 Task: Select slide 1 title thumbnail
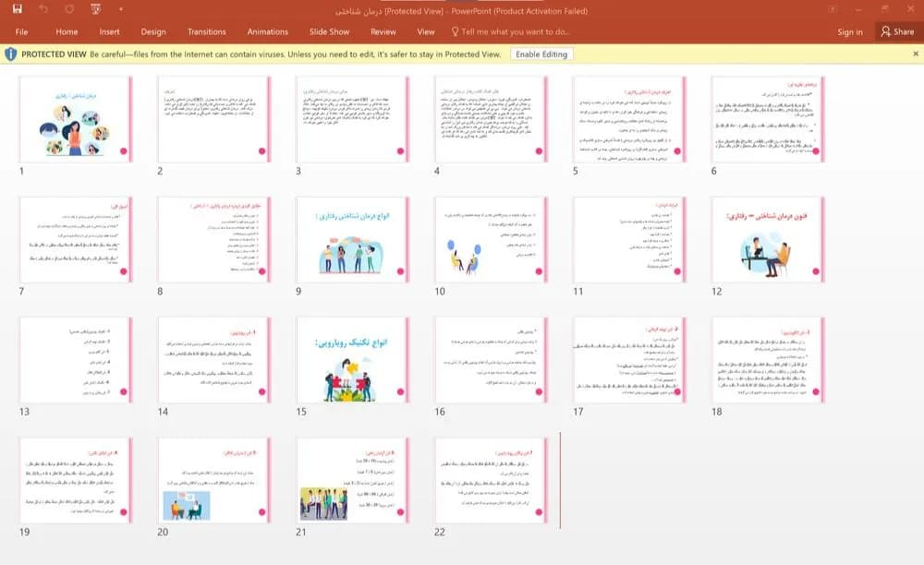coord(76,119)
